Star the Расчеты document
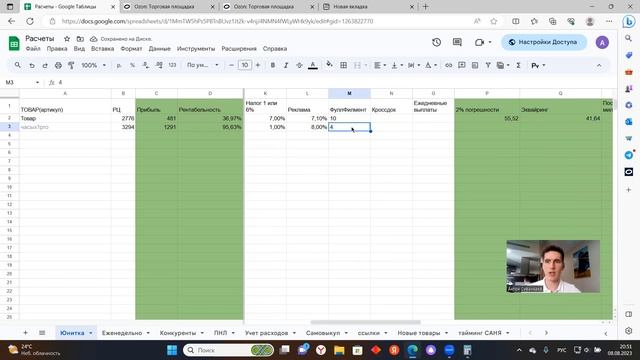Screen dimensions: 640x360 (x=67, y=39)
